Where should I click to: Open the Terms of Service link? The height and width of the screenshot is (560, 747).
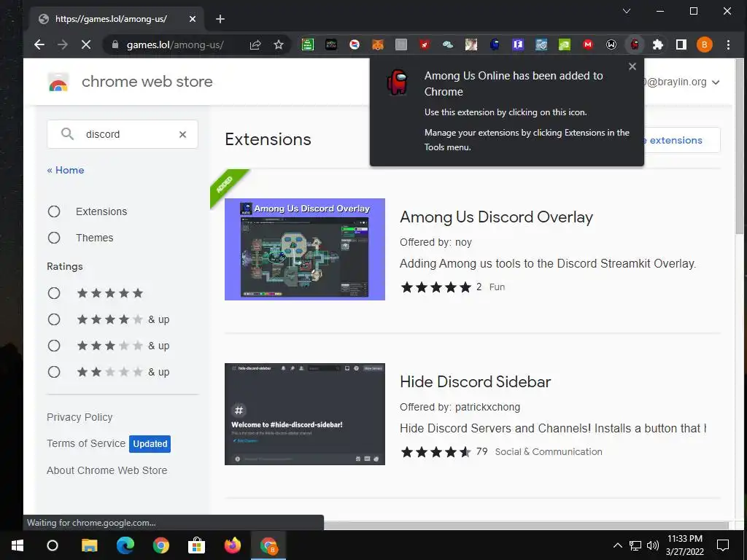pyautogui.click(x=86, y=444)
